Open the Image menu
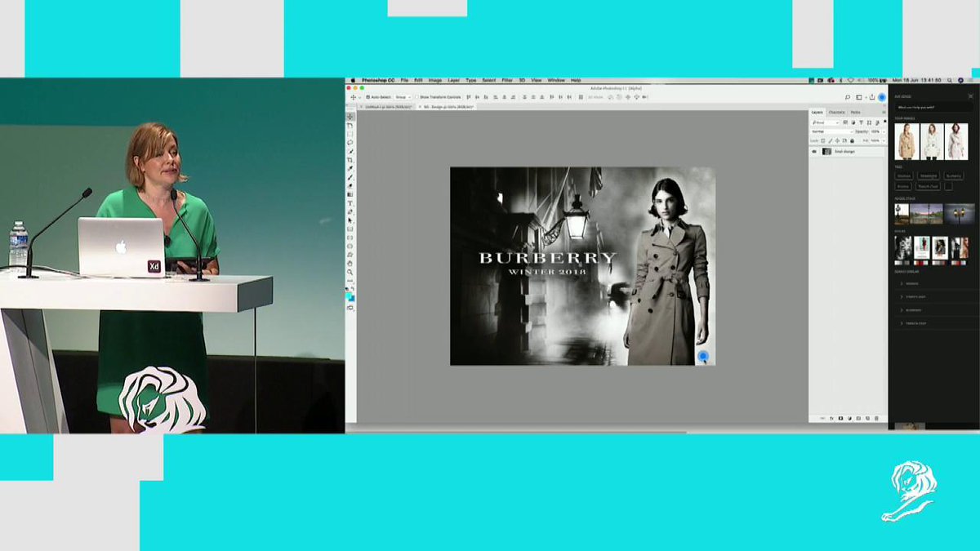Viewport: 980px width, 551px height. click(435, 80)
